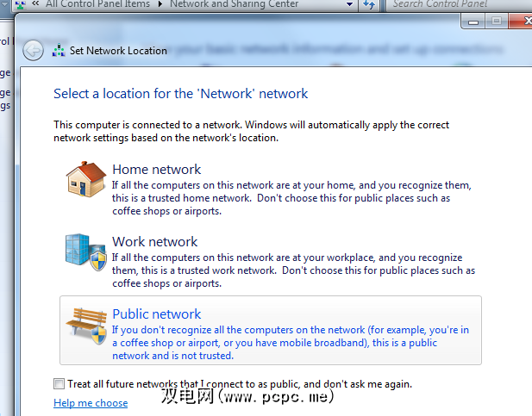
Task: Open the Help me choose link
Action: (x=91, y=403)
